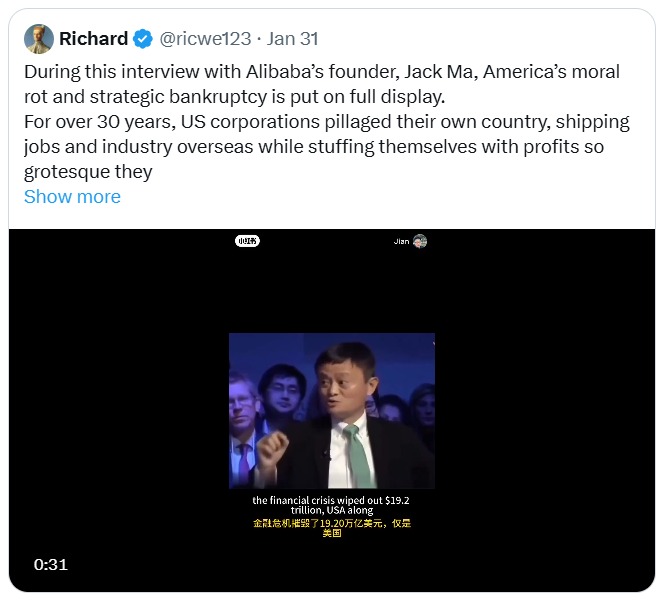Expand tweet with Show more
The height and width of the screenshot is (600, 663).
72,196
